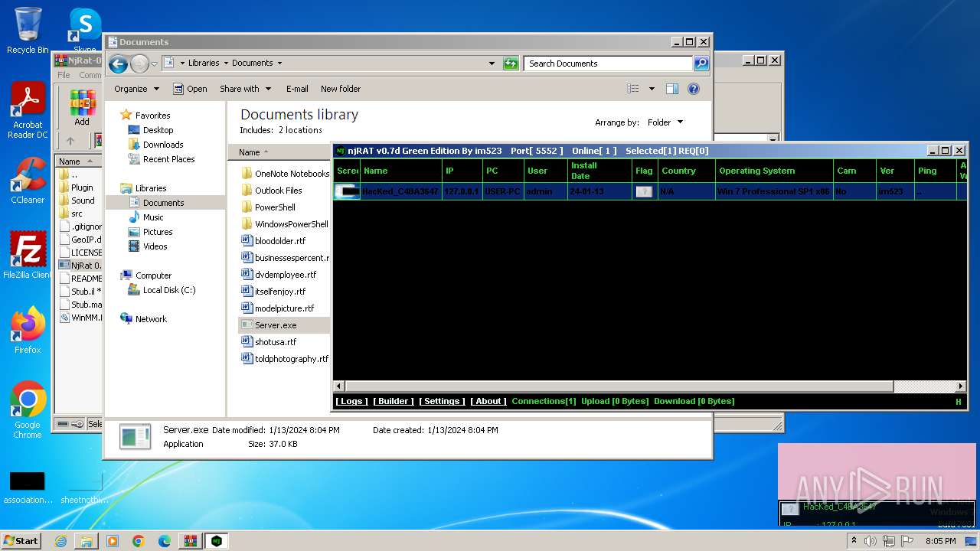This screenshot has width=980, height=551.
Task: Click the njRAT taskbar icon
Action: [217, 541]
